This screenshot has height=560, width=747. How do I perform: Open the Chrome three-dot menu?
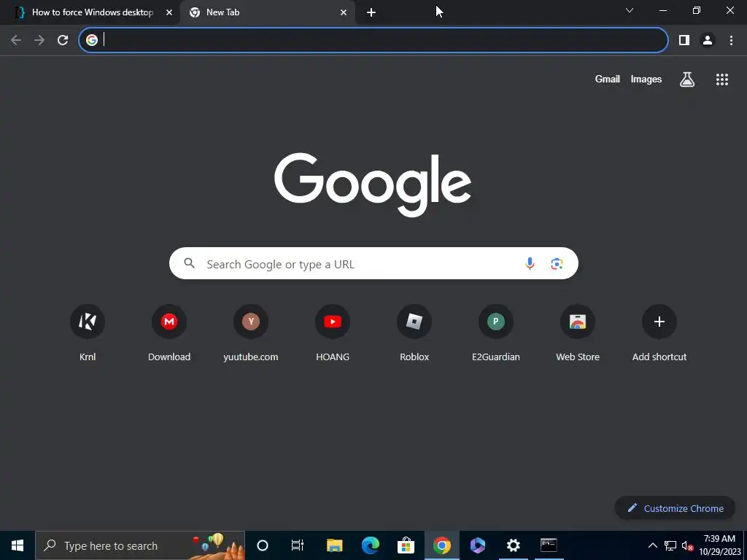click(731, 40)
